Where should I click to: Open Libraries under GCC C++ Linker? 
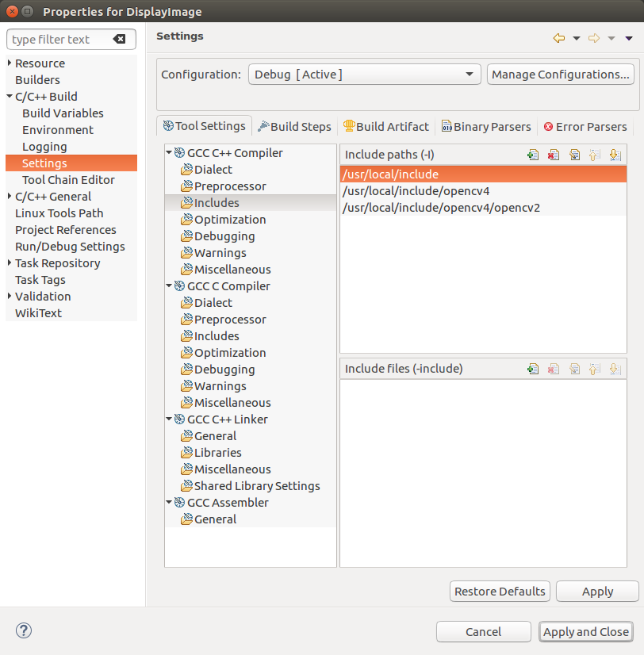pyautogui.click(x=218, y=453)
